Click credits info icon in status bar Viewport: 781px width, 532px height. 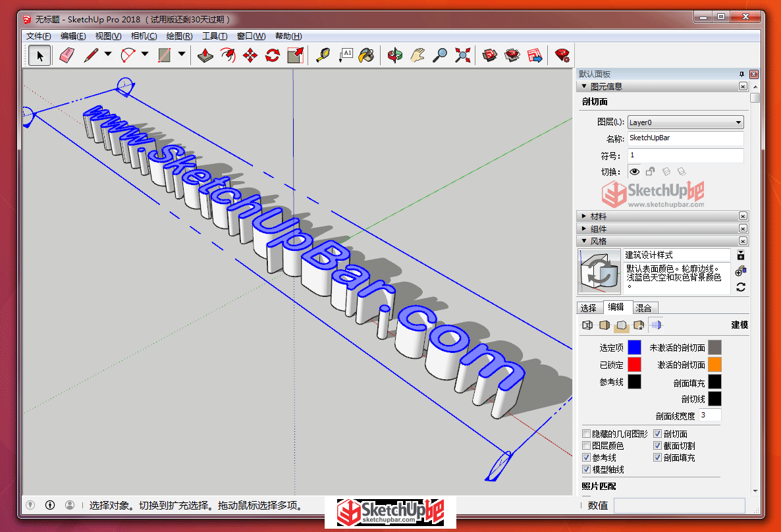tap(50, 505)
